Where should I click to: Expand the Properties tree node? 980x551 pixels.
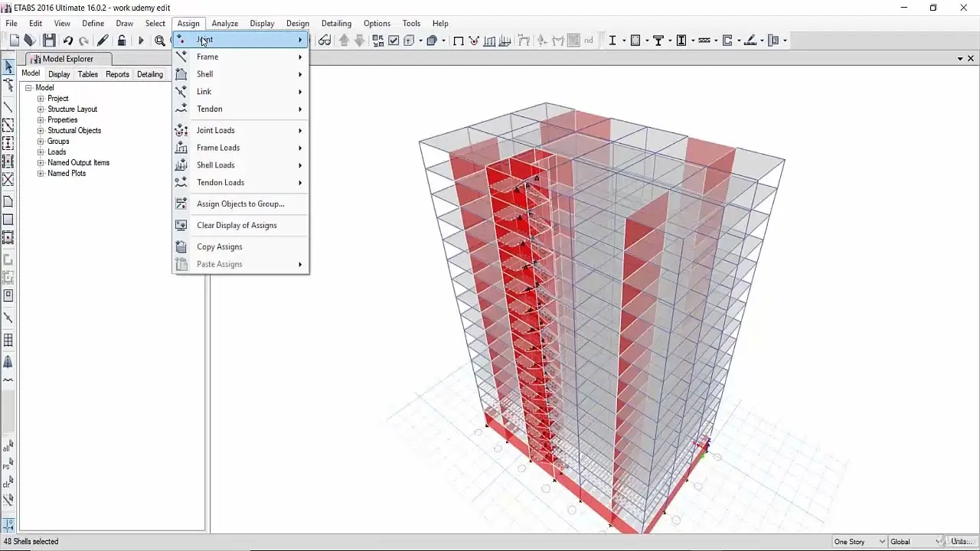41,120
